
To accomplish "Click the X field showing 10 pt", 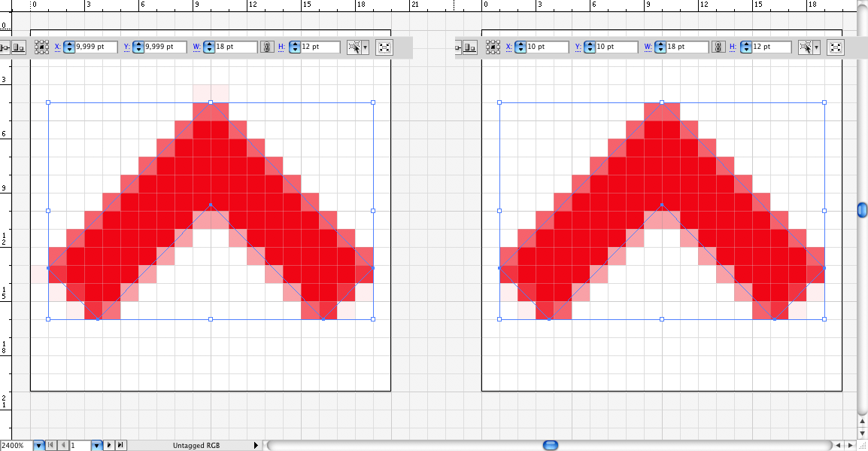I will (547, 47).
